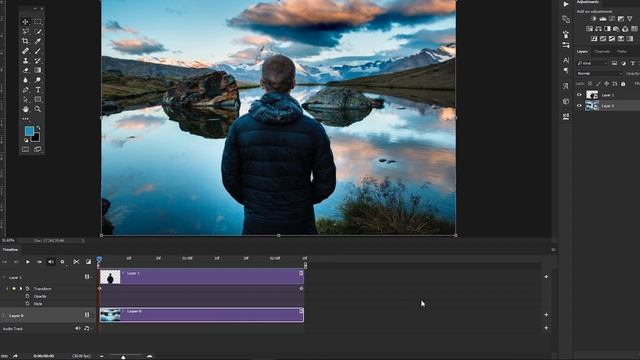Open the layer blend mode Normal dropdown
The image size is (640, 360).
(599, 73)
